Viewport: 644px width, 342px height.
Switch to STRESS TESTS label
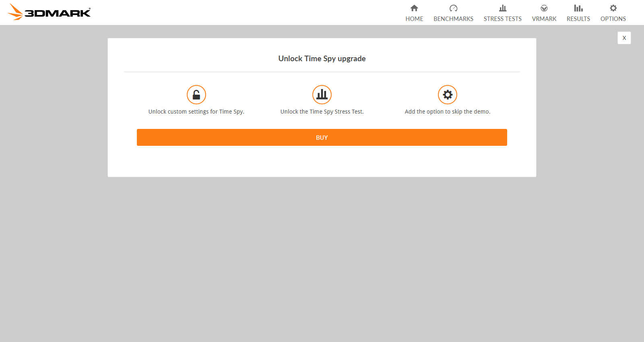[x=503, y=19]
